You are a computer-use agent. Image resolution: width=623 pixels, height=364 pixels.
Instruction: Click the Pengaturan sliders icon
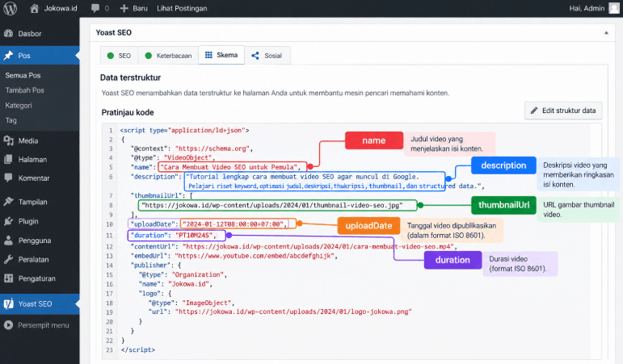(8, 278)
